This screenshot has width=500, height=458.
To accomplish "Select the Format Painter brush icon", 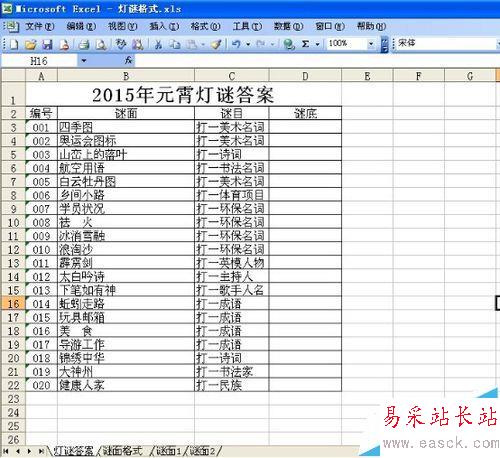I will (x=216, y=44).
